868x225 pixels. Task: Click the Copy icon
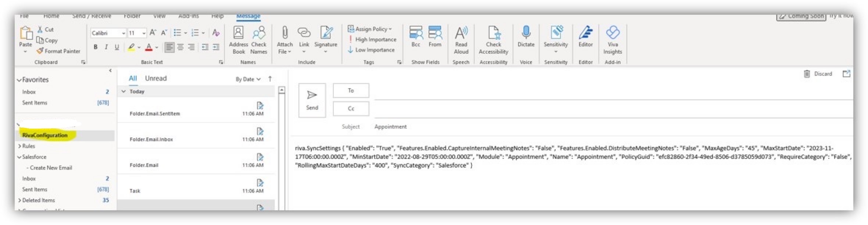pyautogui.click(x=40, y=40)
